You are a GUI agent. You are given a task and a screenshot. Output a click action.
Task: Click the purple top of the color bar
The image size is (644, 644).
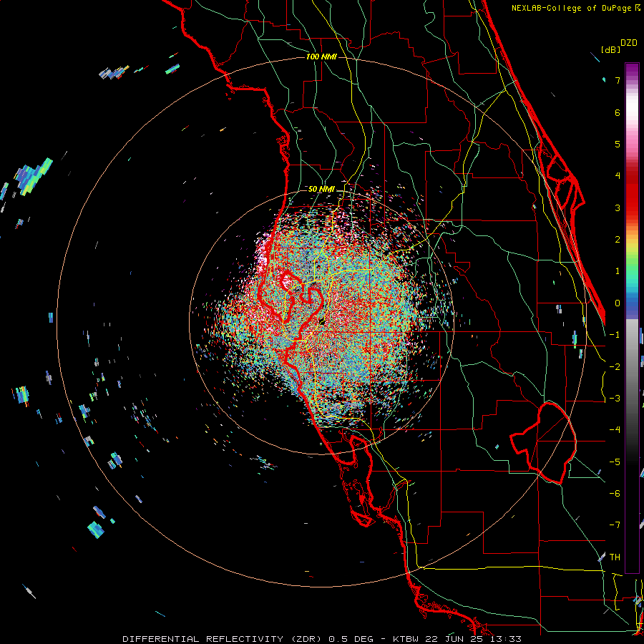632,70
